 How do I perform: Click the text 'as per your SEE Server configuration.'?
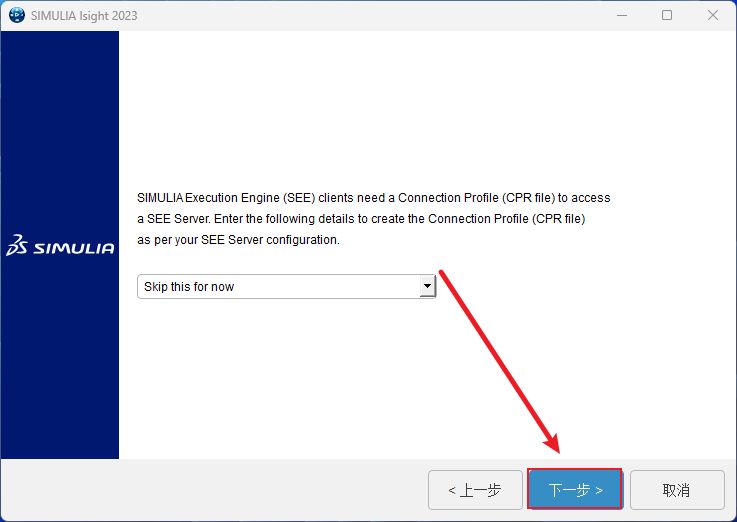238,240
